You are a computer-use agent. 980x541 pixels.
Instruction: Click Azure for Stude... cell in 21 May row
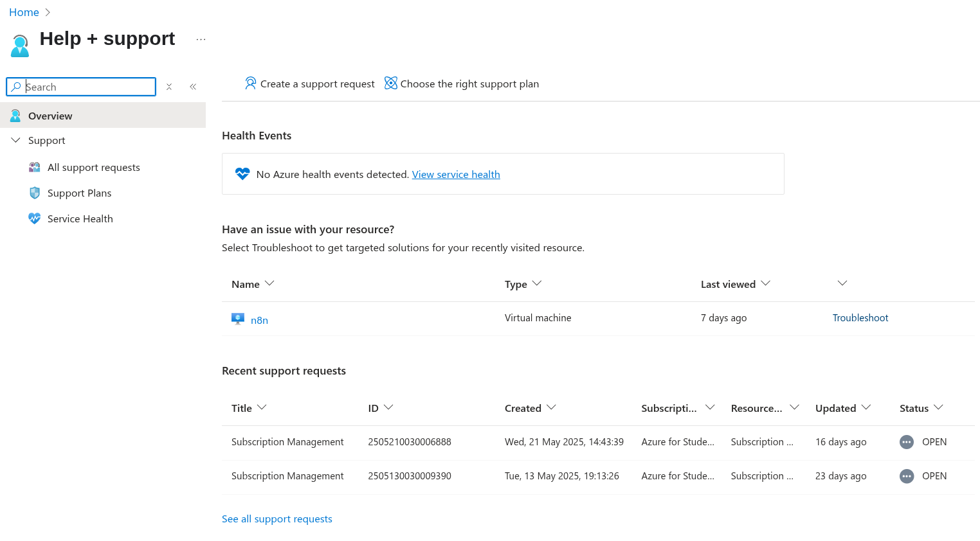point(678,442)
